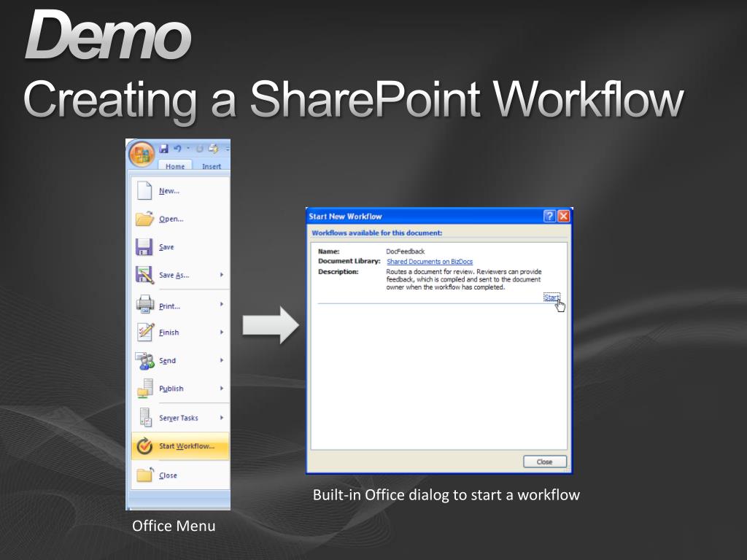Screen dimensions: 747x560
Task: Open Shared Documents on BizDocs link
Action: [x=430, y=262]
